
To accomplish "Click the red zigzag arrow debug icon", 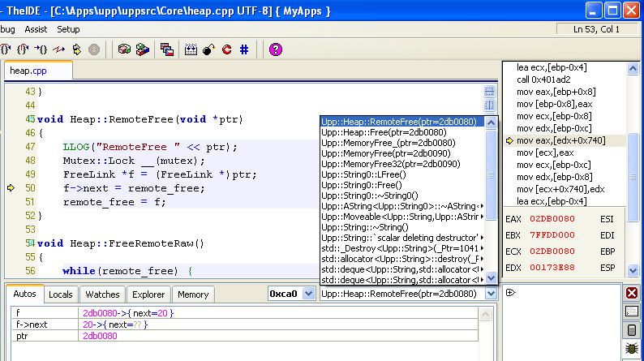I will [58, 49].
